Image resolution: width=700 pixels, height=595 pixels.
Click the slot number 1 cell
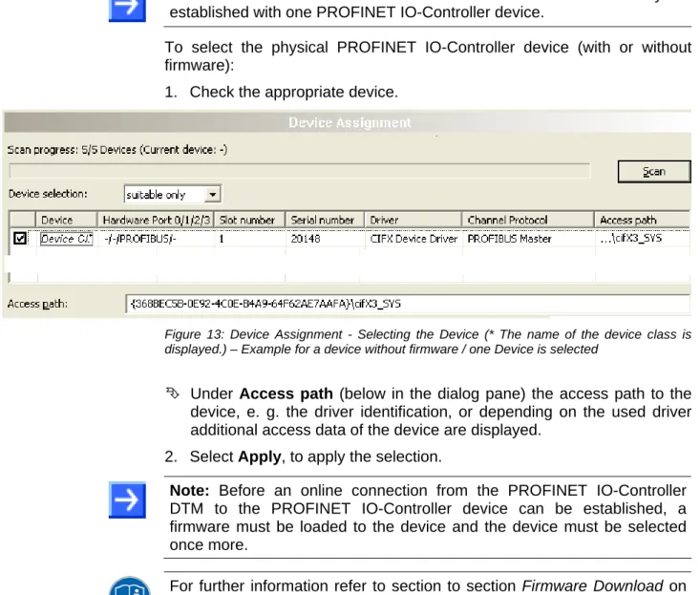pyautogui.click(x=249, y=239)
